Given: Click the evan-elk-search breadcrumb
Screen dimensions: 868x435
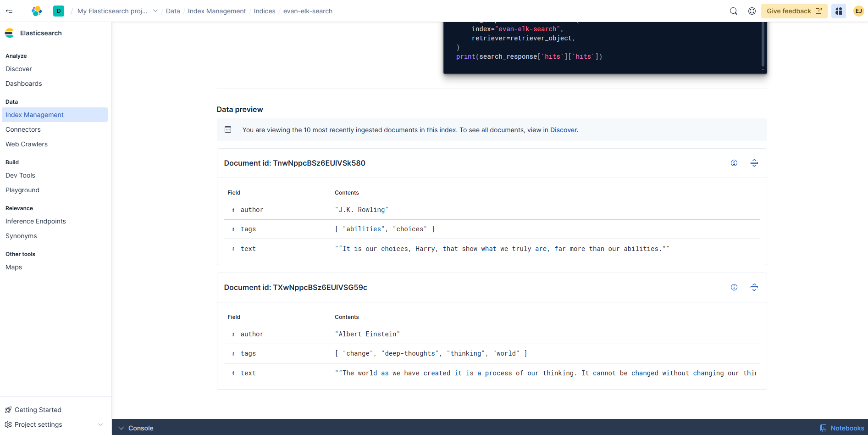Looking at the screenshot, I should pyautogui.click(x=308, y=11).
